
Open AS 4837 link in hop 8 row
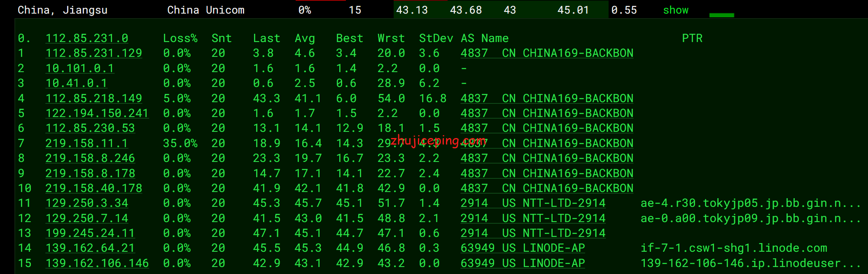[x=547, y=158]
